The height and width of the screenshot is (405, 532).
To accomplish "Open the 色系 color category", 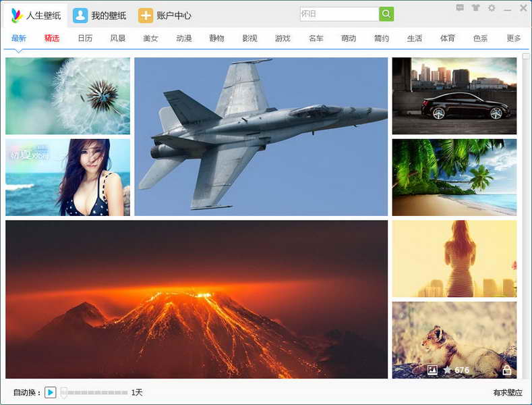I will coord(481,38).
